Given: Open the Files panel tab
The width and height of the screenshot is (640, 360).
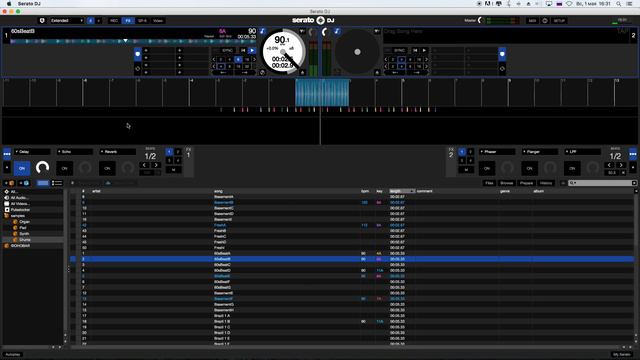Looking at the screenshot, I should point(489,183).
